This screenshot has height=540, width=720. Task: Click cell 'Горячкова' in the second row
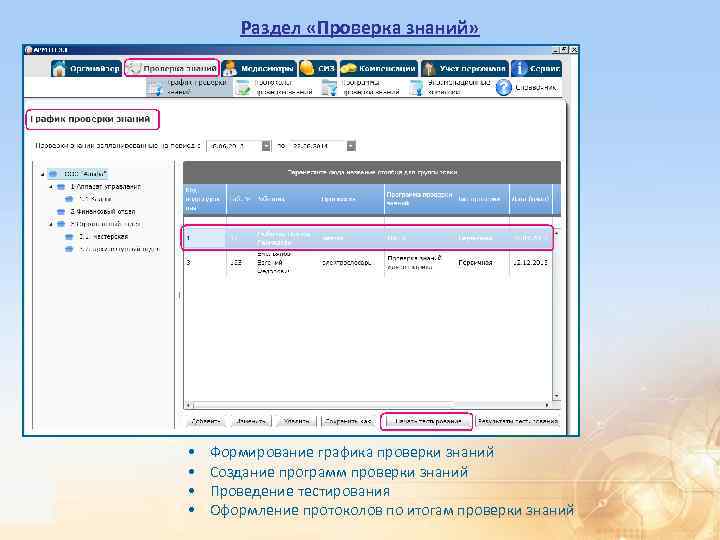tap(475, 263)
